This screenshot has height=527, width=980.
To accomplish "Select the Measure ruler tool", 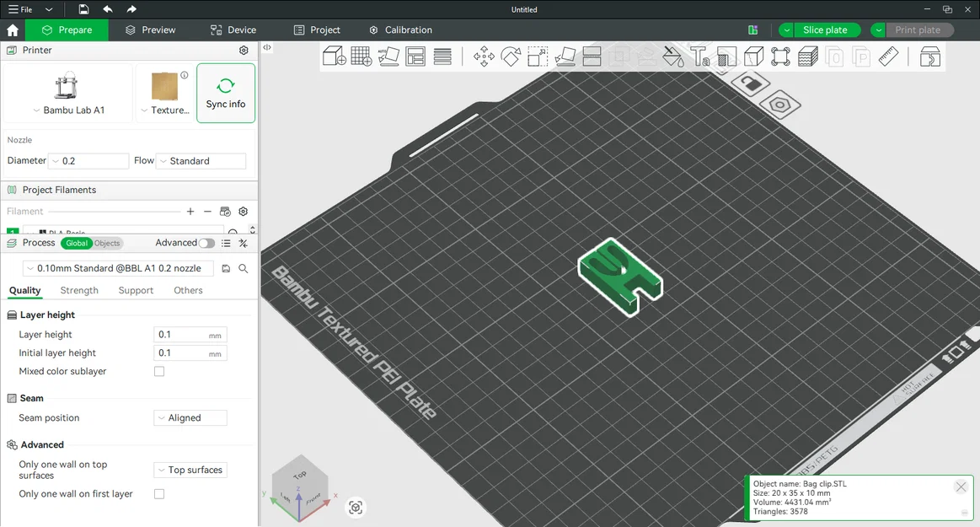I will [x=888, y=56].
